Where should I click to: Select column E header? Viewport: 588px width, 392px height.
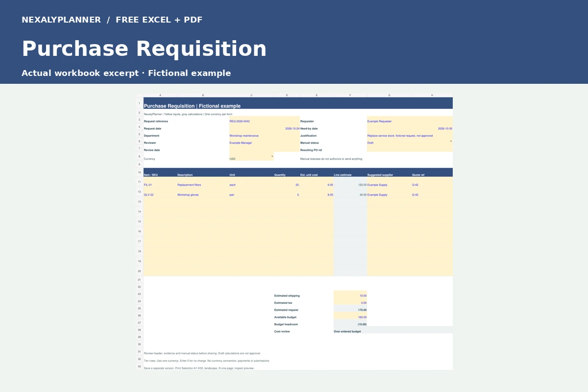pos(317,95)
